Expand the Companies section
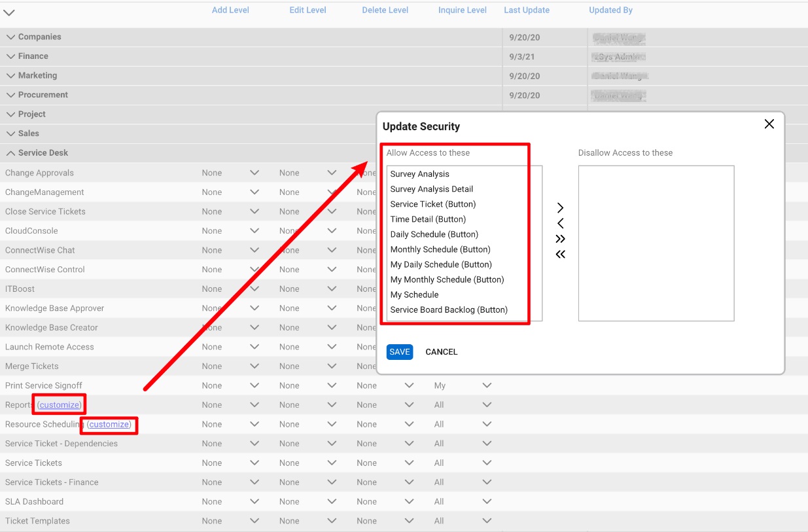 click(x=11, y=37)
